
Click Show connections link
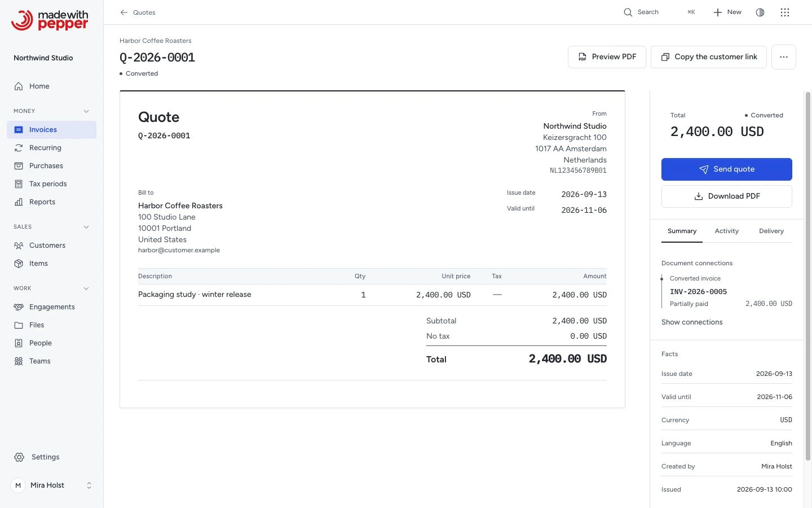point(692,322)
